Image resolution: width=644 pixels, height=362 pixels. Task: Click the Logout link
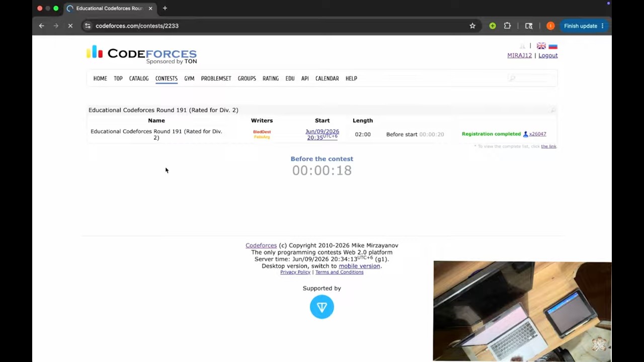tap(548, 55)
